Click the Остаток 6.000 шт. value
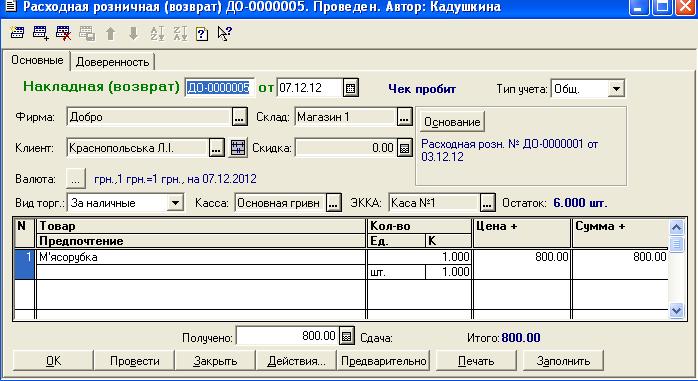Viewport: 698px width, 381px height. (x=580, y=203)
